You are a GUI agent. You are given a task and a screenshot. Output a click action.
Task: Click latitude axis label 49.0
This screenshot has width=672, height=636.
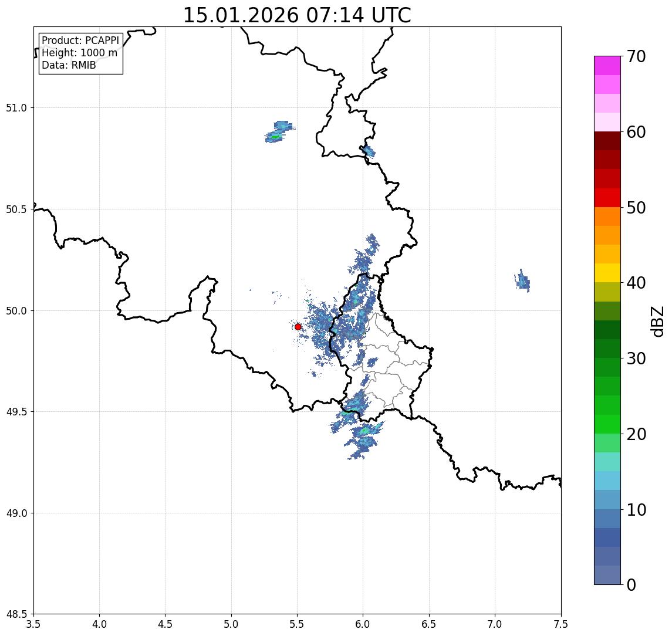coord(16,513)
